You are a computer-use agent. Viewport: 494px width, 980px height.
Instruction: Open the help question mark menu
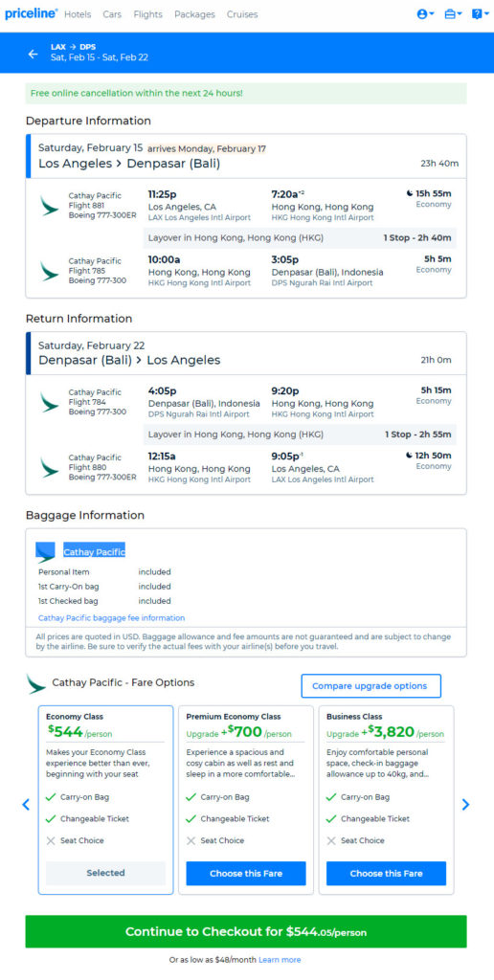point(480,13)
